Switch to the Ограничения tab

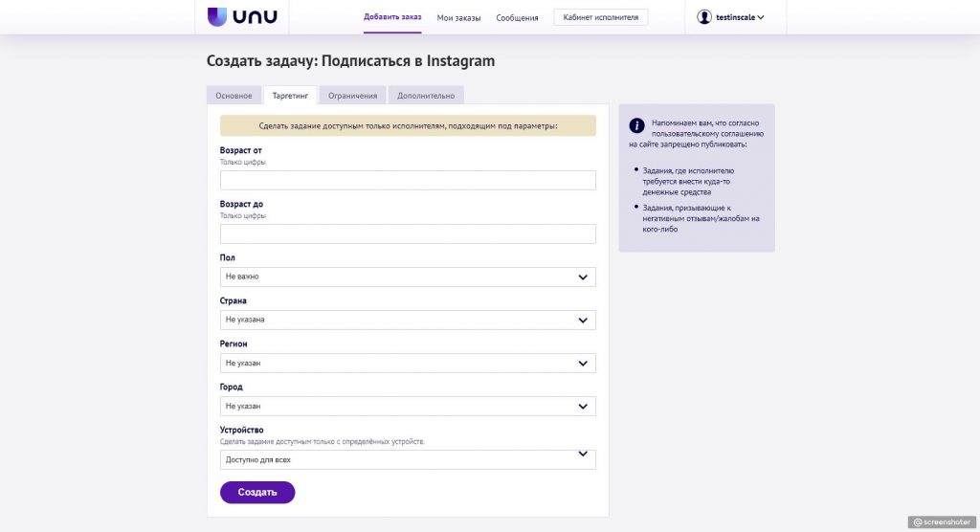pyautogui.click(x=352, y=96)
